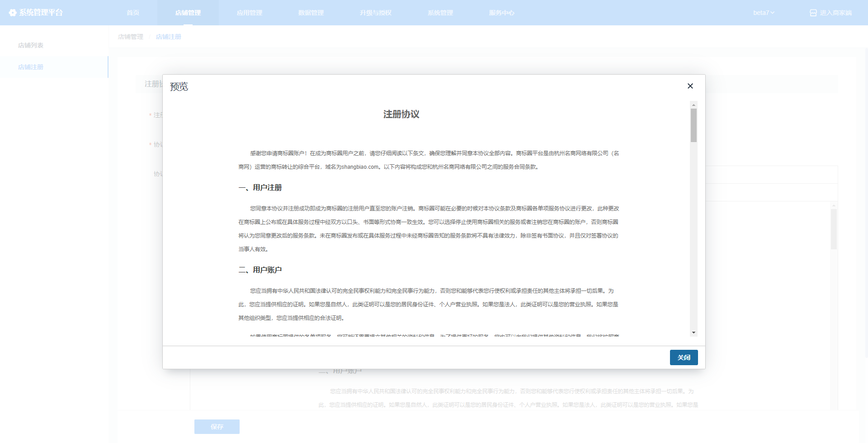Image resolution: width=868 pixels, height=443 pixels.
Task: Open the 服务中心 menu item
Action: point(502,13)
